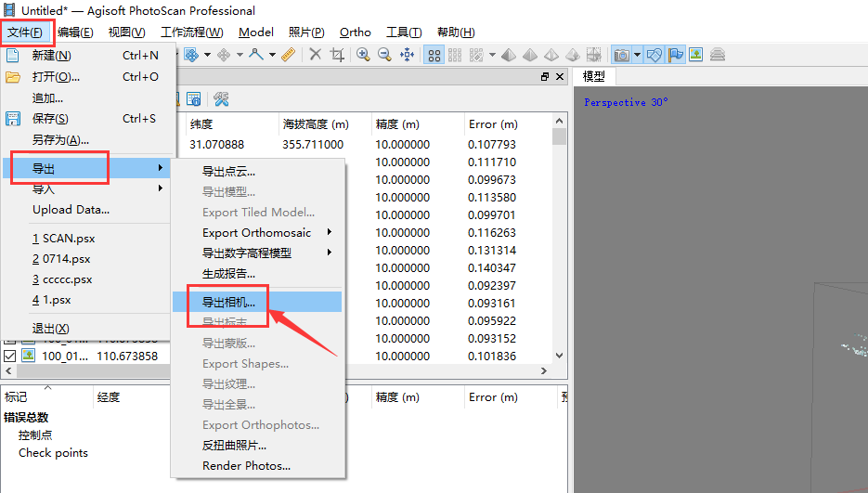The width and height of the screenshot is (868, 493).
Task: Switch to the 模型 tab
Action: (x=594, y=76)
